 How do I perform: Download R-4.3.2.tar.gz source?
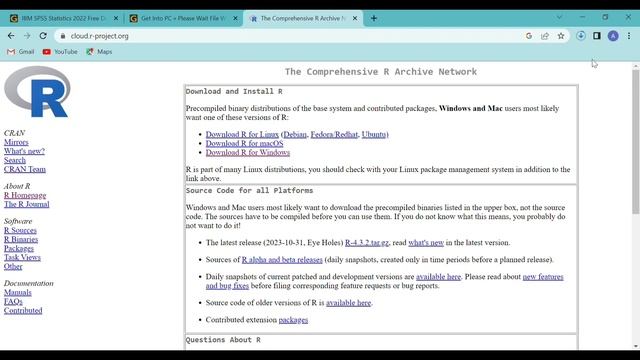[367, 242]
